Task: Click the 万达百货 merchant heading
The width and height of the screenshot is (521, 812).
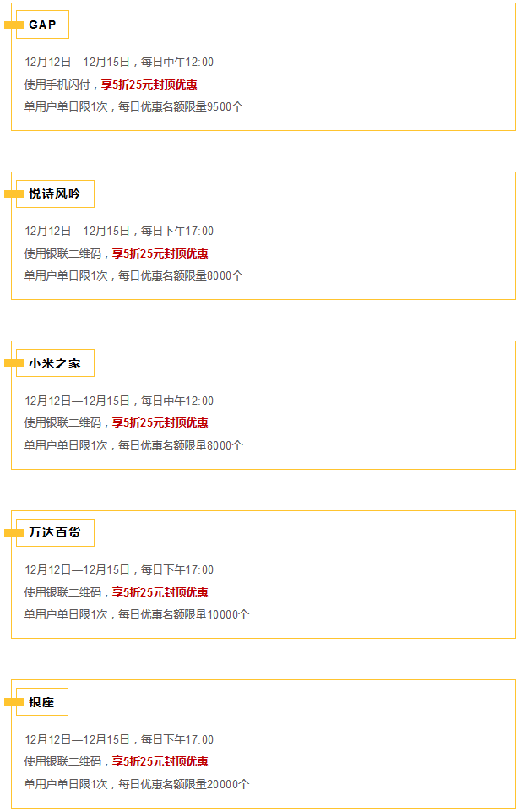Action: pos(56,532)
